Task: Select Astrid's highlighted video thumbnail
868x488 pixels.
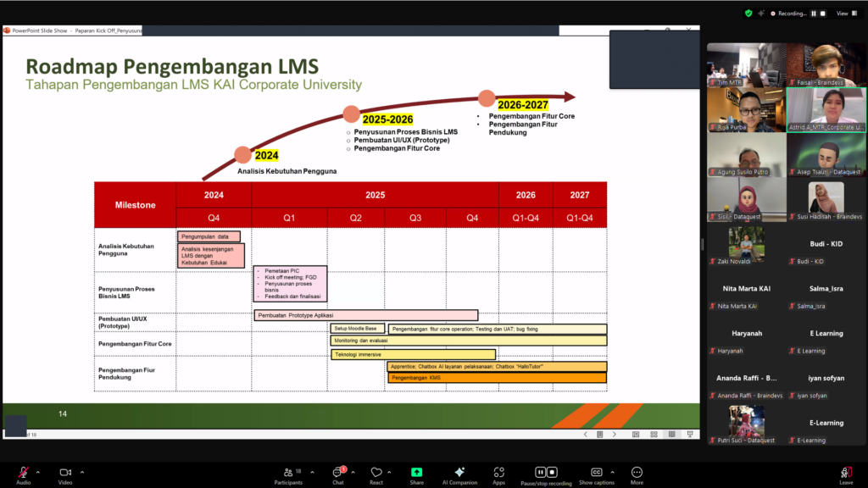Action: click(x=826, y=109)
